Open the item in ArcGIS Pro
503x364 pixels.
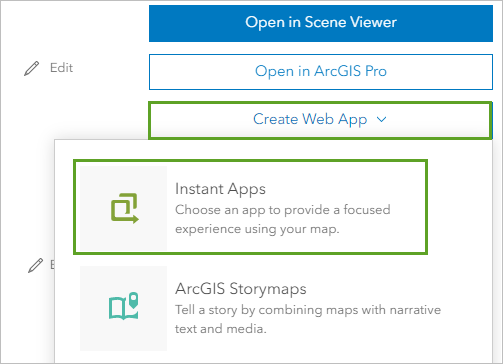click(321, 72)
